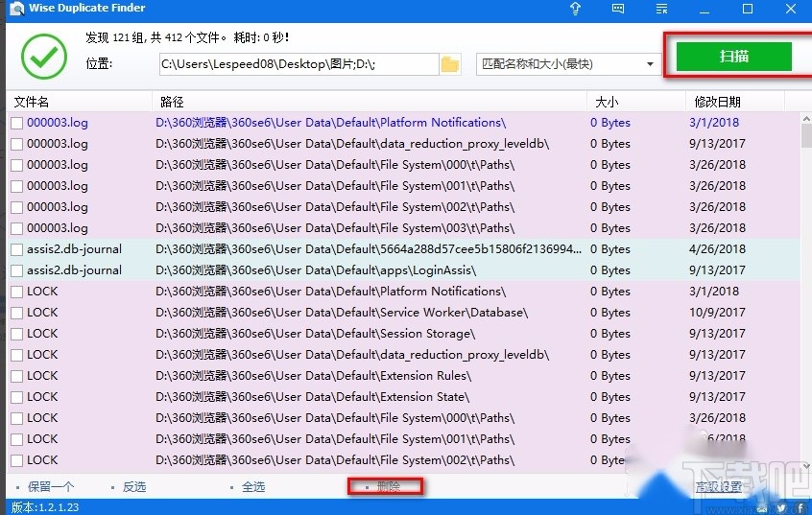This screenshot has width=812, height=515.
Task: Click path ending Default\Extension Rules\
Action: pyautogui.click(x=313, y=376)
